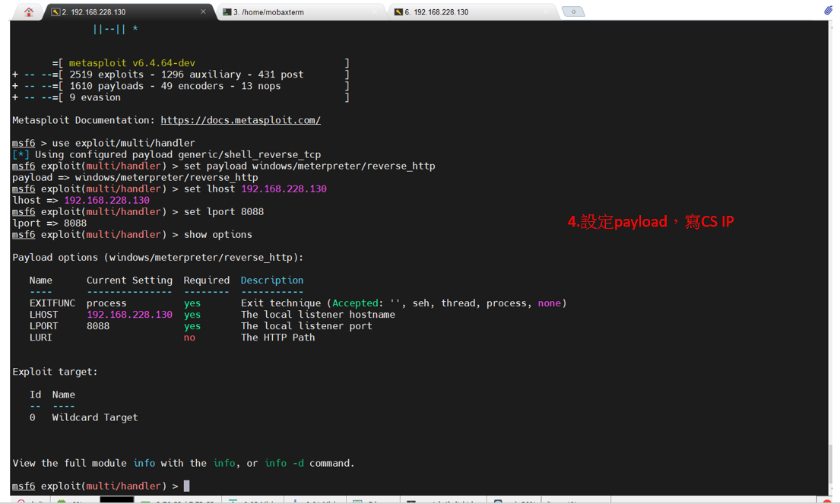Click the LPORT option name
Viewport: 840px width, 504px height.
[x=43, y=326]
